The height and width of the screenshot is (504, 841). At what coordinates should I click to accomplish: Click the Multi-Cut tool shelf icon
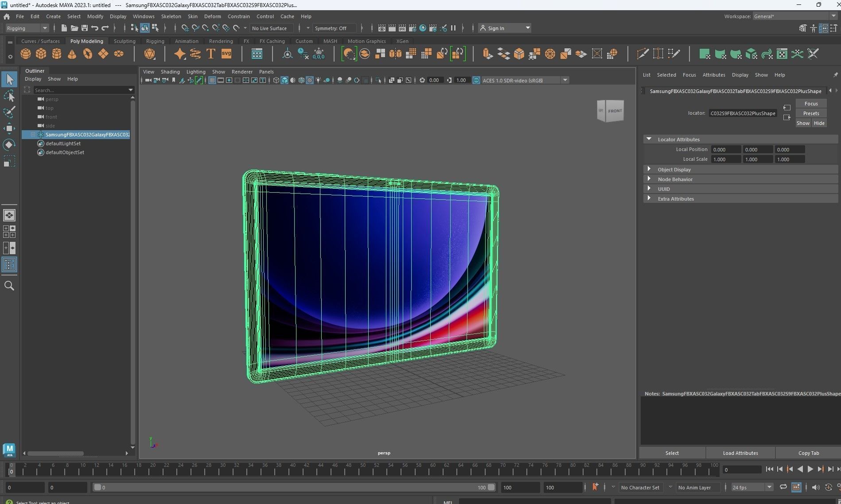(642, 54)
